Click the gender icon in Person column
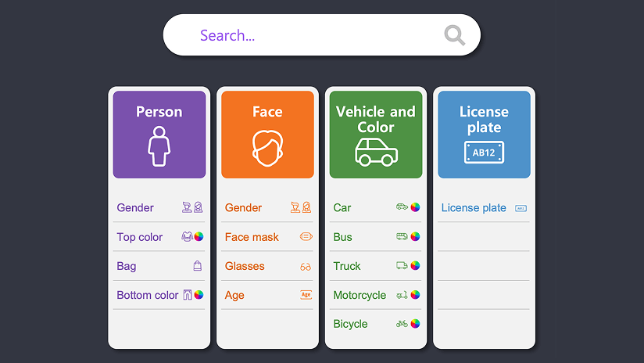This screenshot has width=644, height=363. (x=192, y=207)
